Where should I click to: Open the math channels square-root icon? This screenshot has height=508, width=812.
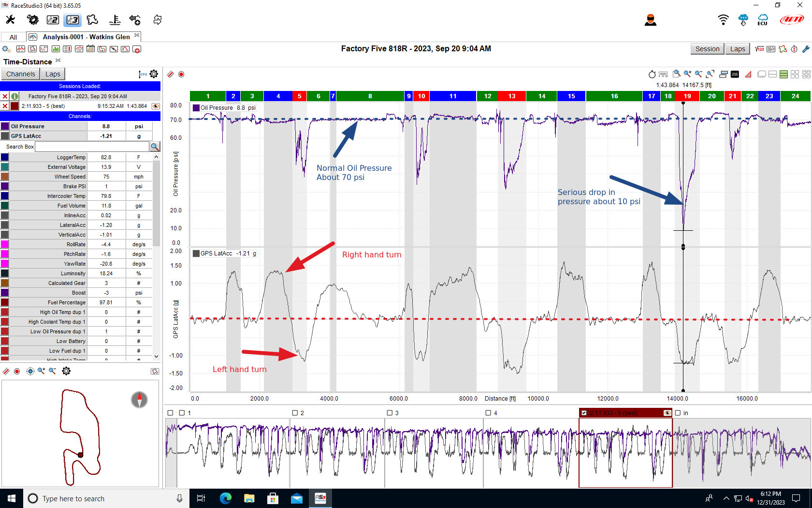point(759,49)
